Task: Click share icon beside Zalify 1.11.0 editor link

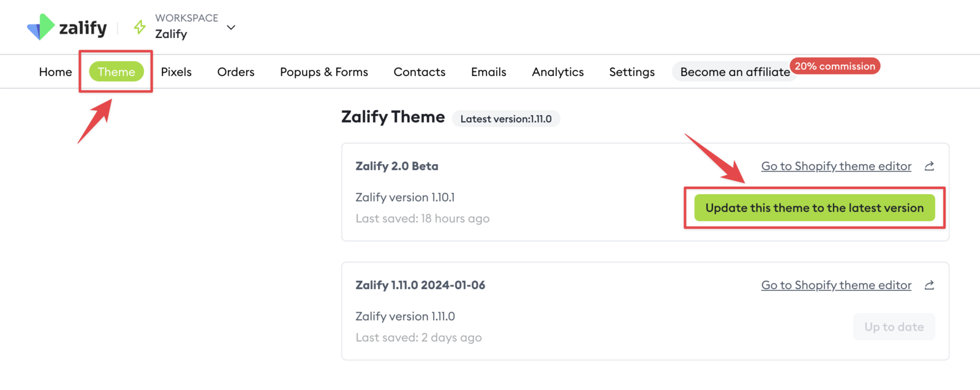Action: pos(929,285)
